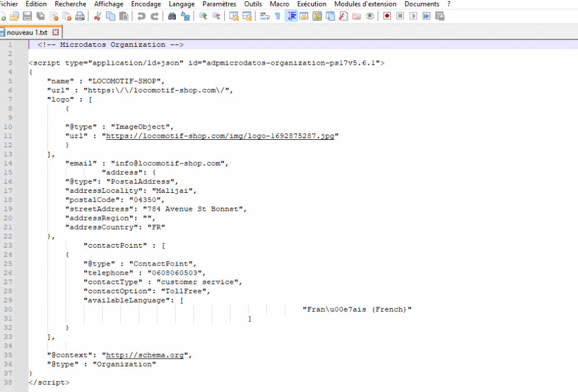The height and width of the screenshot is (392, 578).
Task: Print the document using the printer icon
Action: click(80, 16)
